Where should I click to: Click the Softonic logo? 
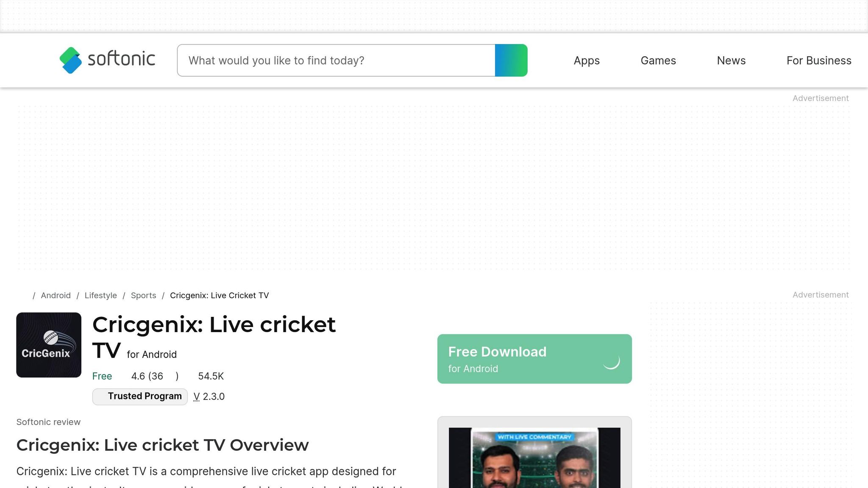pos(107,60)
